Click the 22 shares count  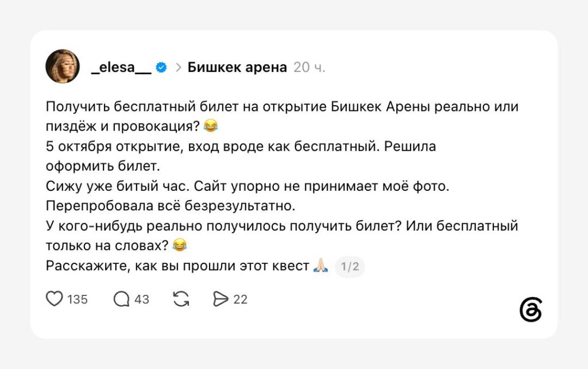coord(241,299)
